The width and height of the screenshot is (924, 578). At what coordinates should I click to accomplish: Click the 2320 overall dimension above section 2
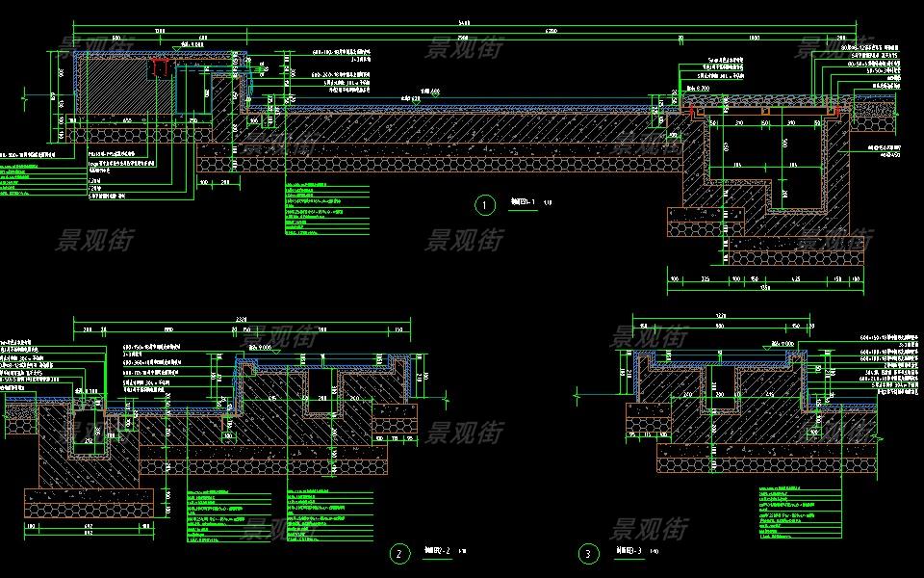tap(244, 319)
